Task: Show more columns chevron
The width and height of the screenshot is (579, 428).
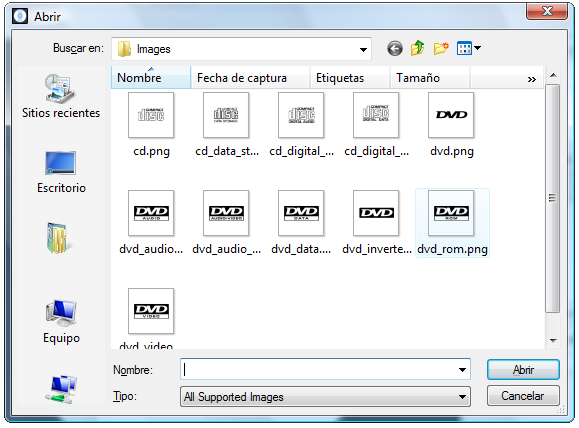Action: [x=531, y=79]
